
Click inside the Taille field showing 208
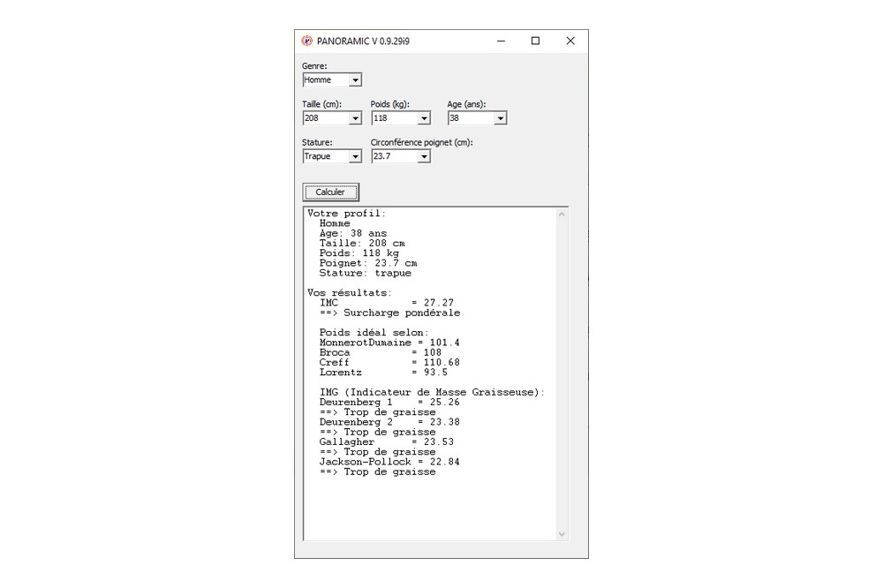click(326, 118)
